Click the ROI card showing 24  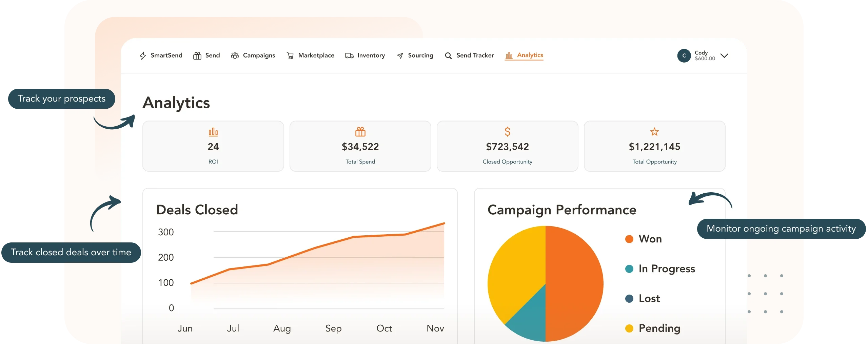point(213,146)
